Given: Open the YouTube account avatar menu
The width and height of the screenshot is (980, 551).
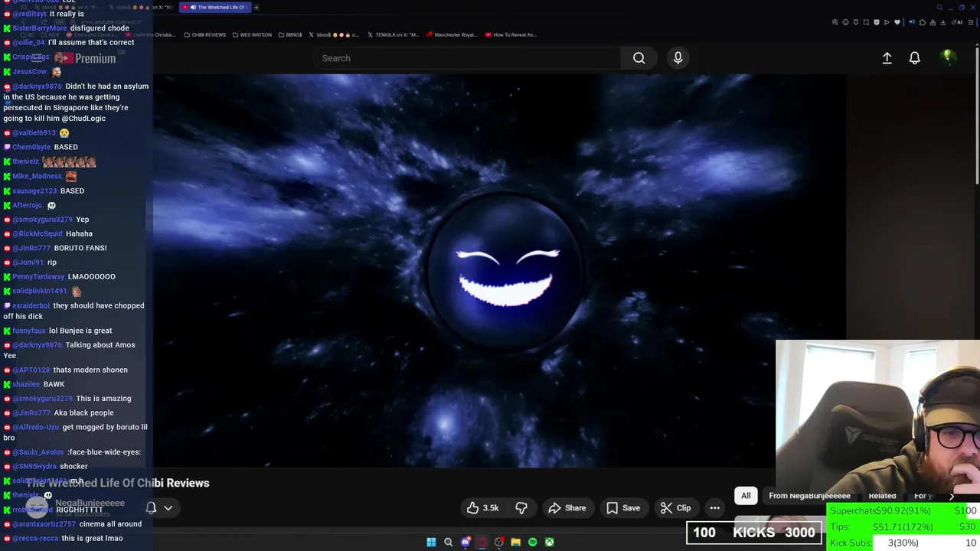Looking at the screenshot, I should click(948, 57).
